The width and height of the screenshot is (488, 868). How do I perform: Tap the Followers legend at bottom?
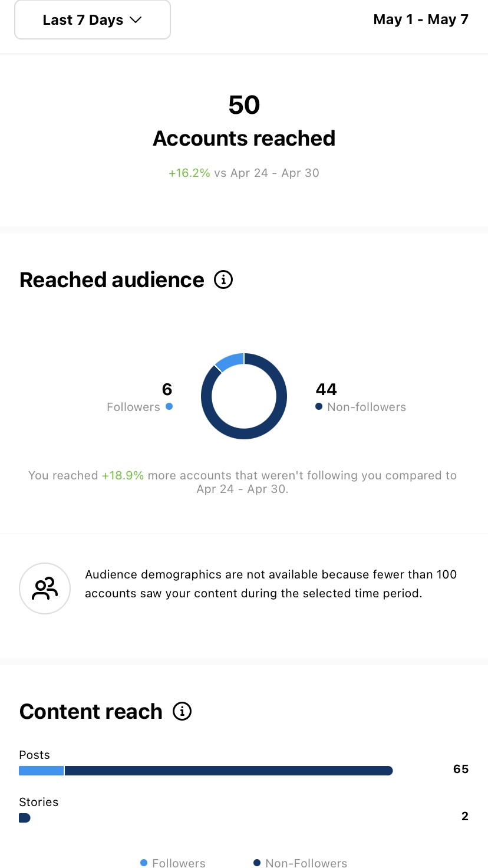(x=173, y=863)
